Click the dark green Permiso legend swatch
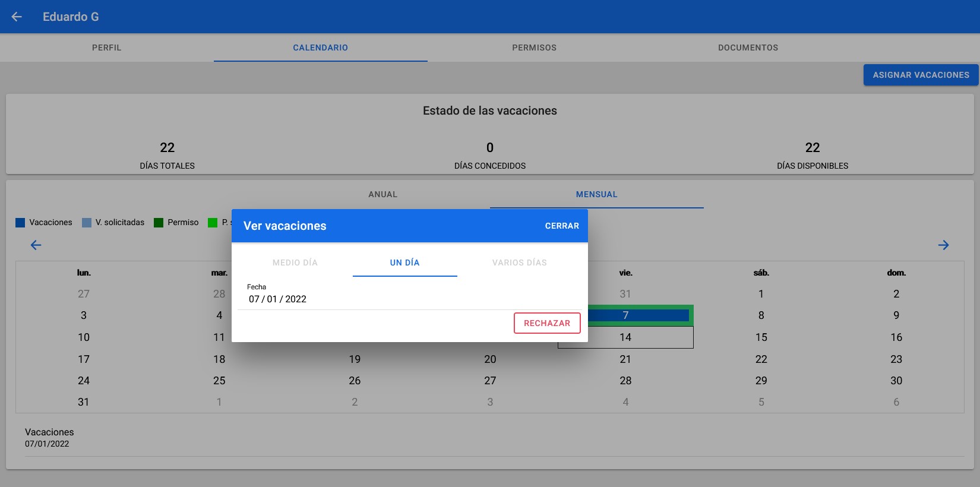 coord(159,223)
